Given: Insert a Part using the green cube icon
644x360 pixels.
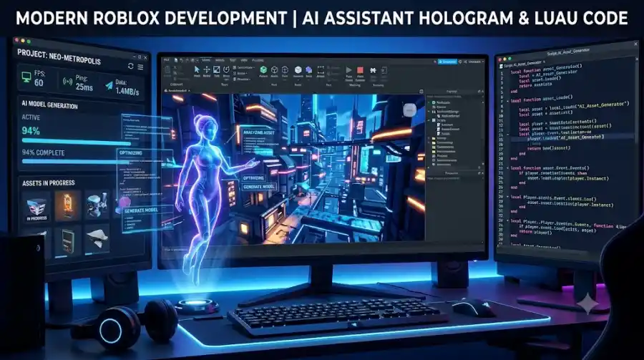Looking at the screenshot, I should tap(263, 69).
